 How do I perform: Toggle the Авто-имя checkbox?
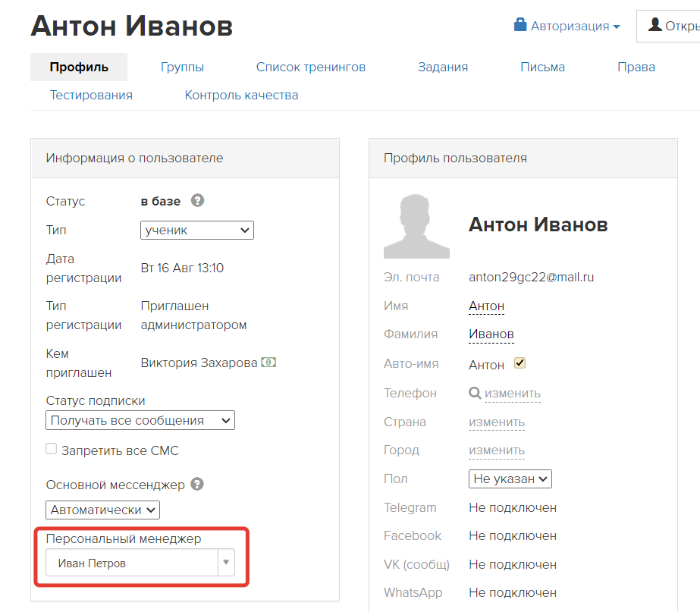click(x=520, y=363)
